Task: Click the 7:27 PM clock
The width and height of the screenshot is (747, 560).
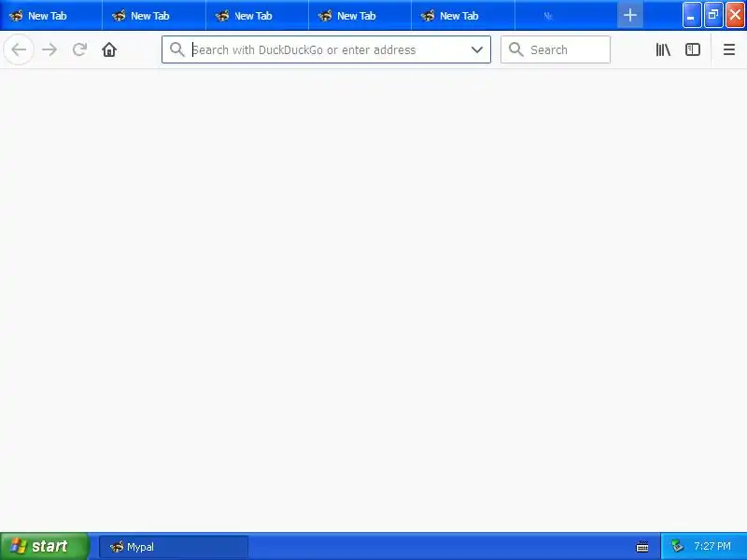Action: click(712, 546)
